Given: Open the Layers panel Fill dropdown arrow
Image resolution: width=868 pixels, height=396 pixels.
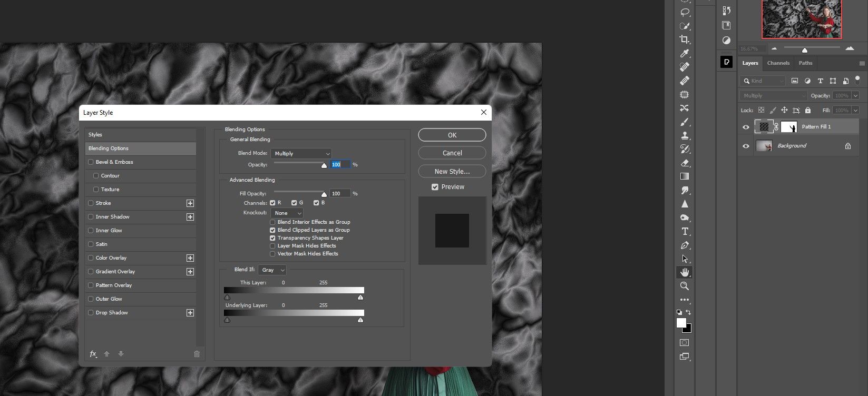Looking at the screenshot, I should coord(855,111).
